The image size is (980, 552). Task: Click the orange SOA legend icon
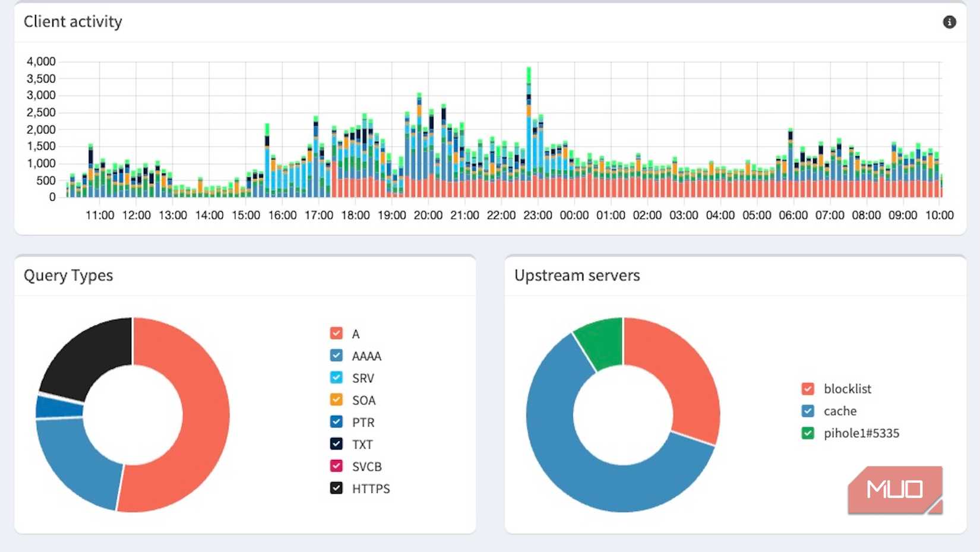[x=336, y=400]
